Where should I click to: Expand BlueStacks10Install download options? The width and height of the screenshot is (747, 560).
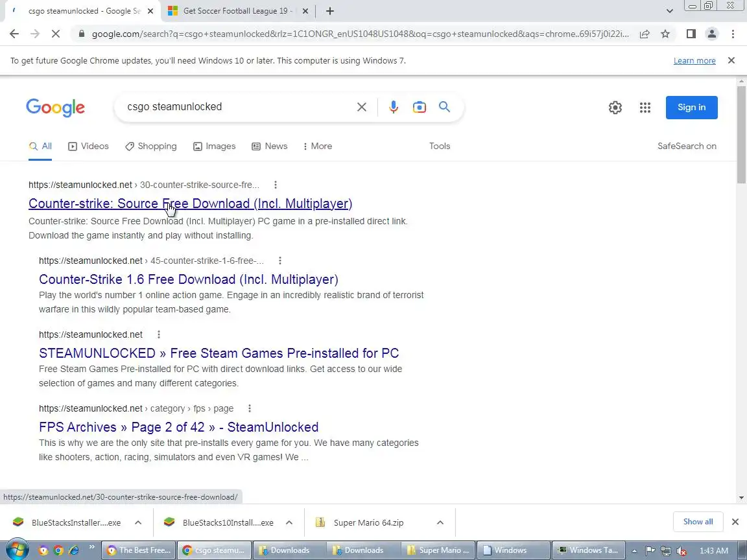click(289, 522)
